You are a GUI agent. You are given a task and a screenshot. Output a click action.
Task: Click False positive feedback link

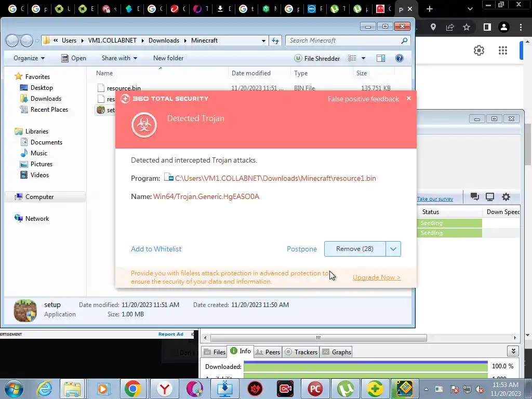coord(363,99)
